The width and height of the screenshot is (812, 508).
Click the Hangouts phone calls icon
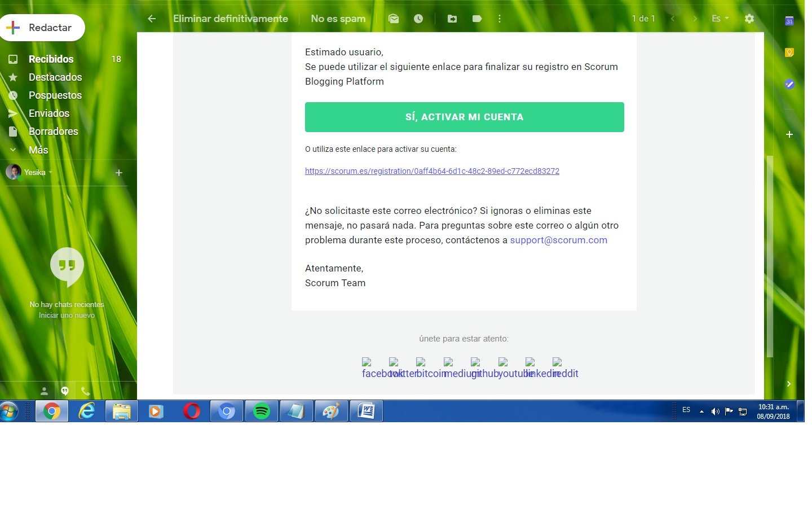(86, 391)
